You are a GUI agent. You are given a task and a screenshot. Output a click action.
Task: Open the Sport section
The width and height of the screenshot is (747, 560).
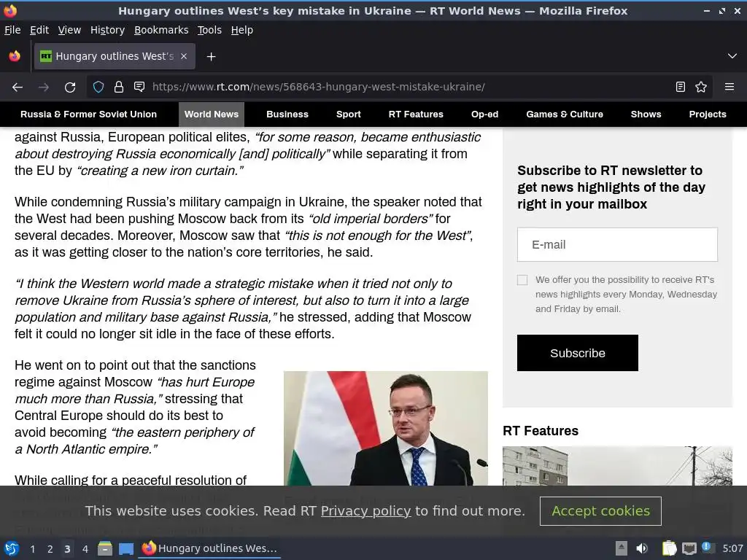click(348, 114)
